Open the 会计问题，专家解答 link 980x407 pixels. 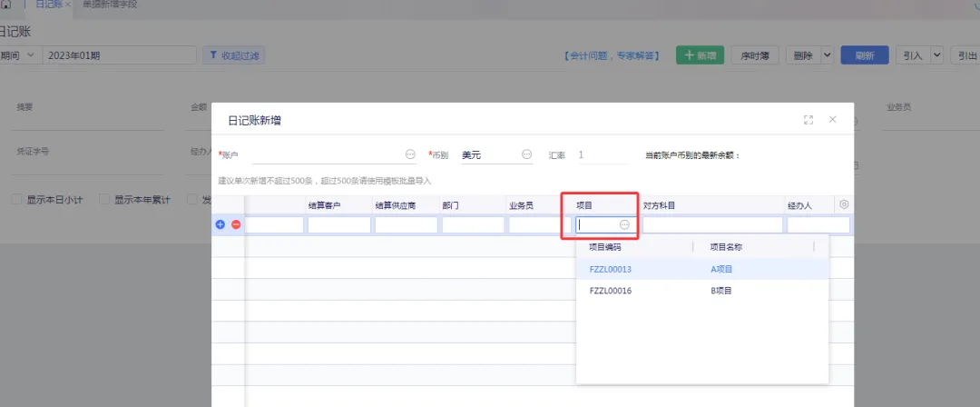click(x=612, y=55)
